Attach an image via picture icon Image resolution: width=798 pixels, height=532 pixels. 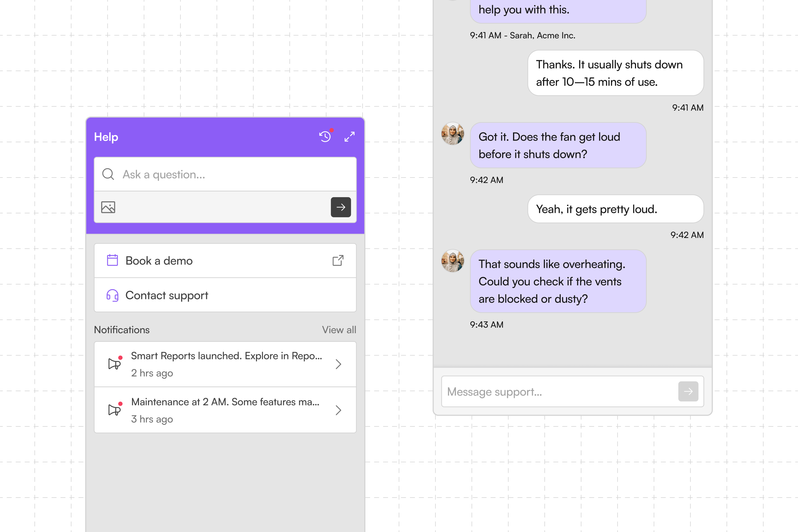[108, 207]
